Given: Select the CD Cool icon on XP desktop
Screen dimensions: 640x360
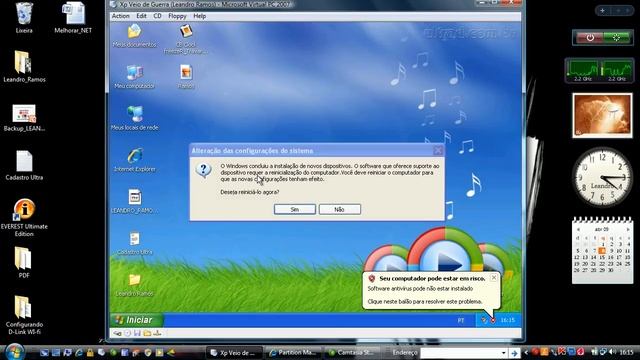Looking at the screenshot, I should 186,39.
